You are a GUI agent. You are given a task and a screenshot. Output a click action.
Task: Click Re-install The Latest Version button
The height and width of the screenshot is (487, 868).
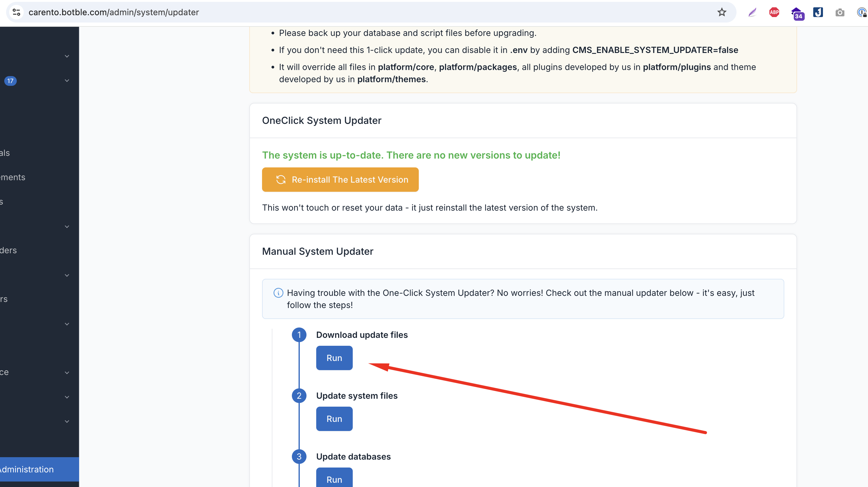(340, 180)
